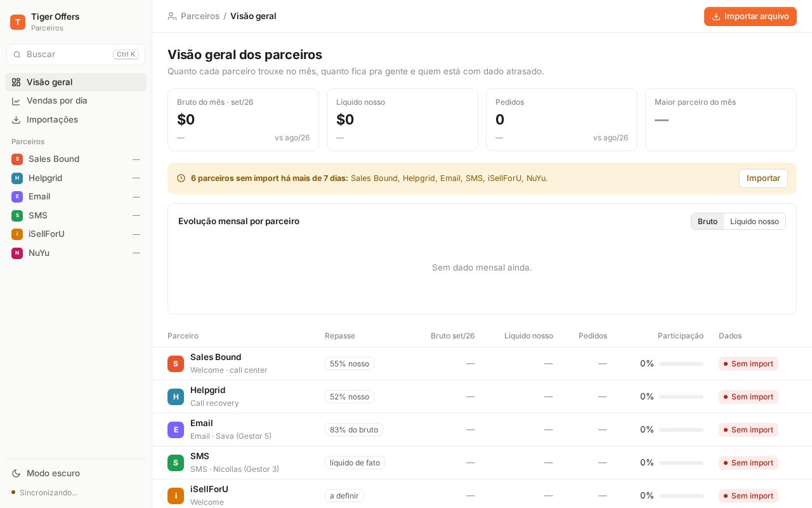Click the Vendas por dia chart icon
This screenshot has width=812, height=508.
16,101
